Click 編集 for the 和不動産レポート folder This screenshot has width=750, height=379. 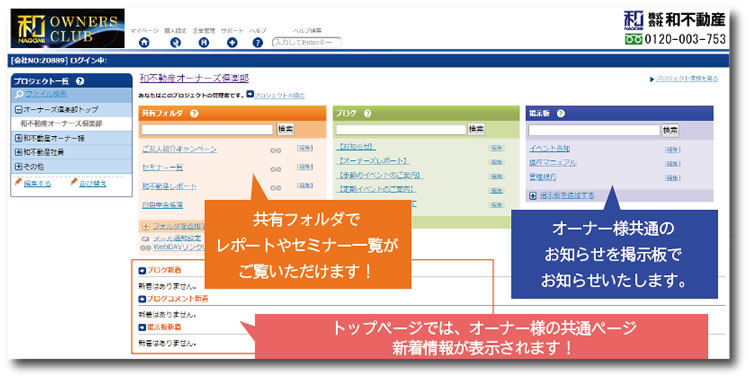pyautogui.click(x=305, y=186)
